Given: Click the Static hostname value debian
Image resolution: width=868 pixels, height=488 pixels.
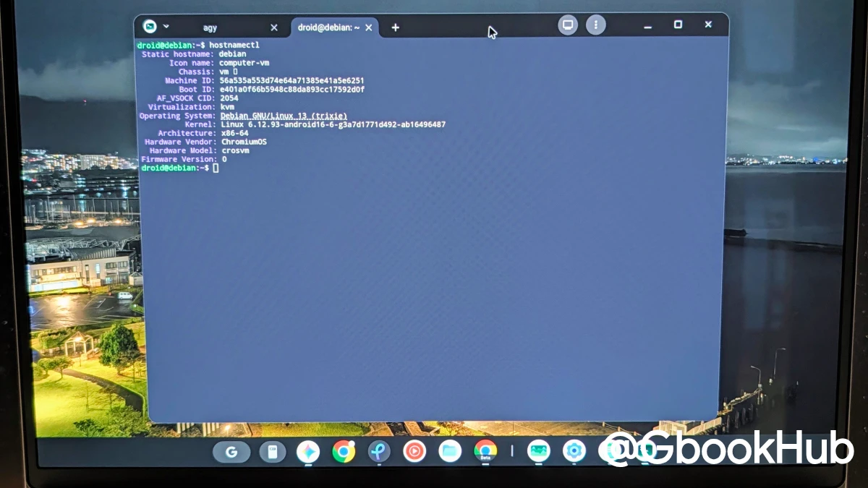Looking at the screenshot, I should [x=233, y=54].
